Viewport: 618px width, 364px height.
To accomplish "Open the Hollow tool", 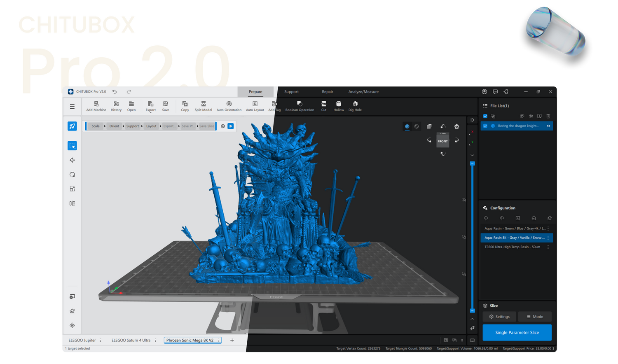I will pyautogui.click(x=339, y=106).
